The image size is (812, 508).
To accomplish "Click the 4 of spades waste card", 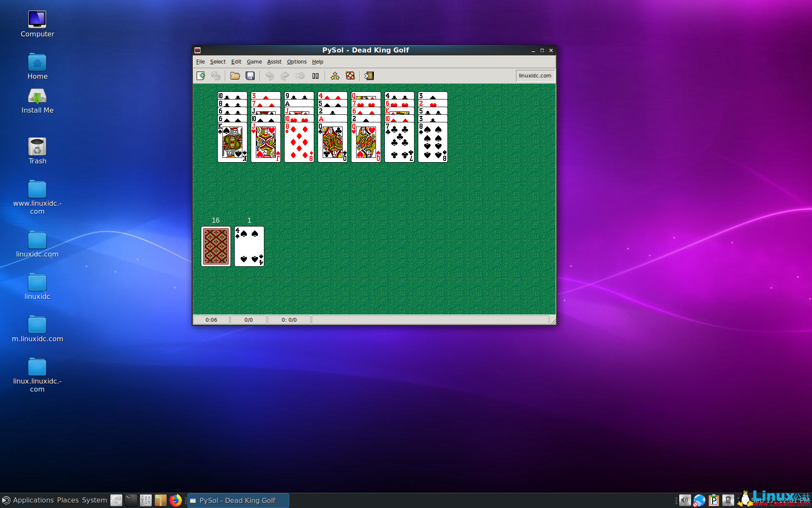I will 249,246.
